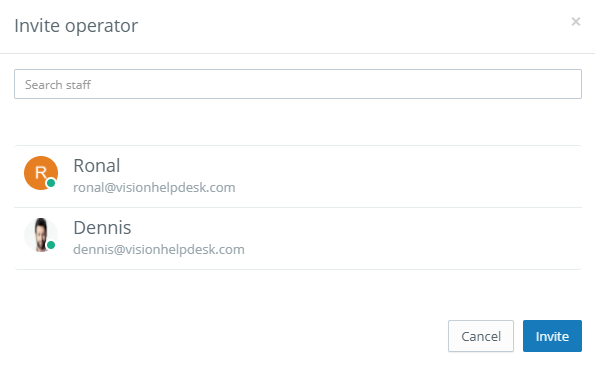Screen dimensions: 595x365
Task: Click the dennis@visionhelpdesk.com email address
Action: (x=159, y=249)
